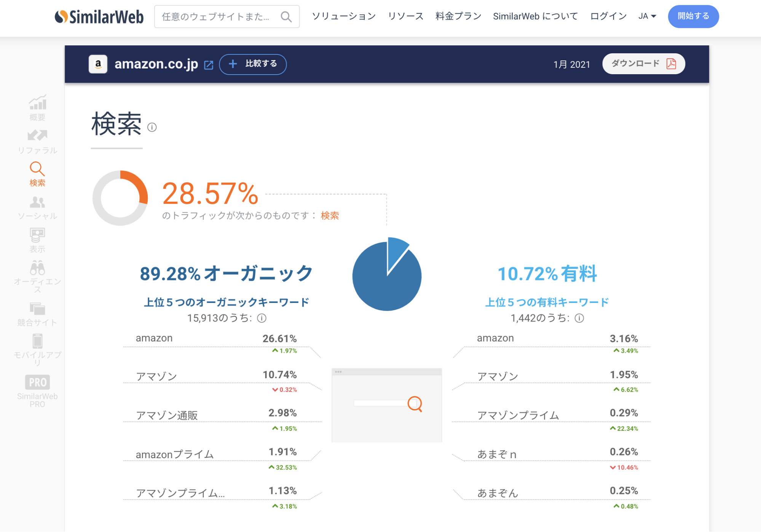The height and width of the screenshot is (532, 761).
Task: Expand the JA language dropdown
Action: click(x=647, y=16)
